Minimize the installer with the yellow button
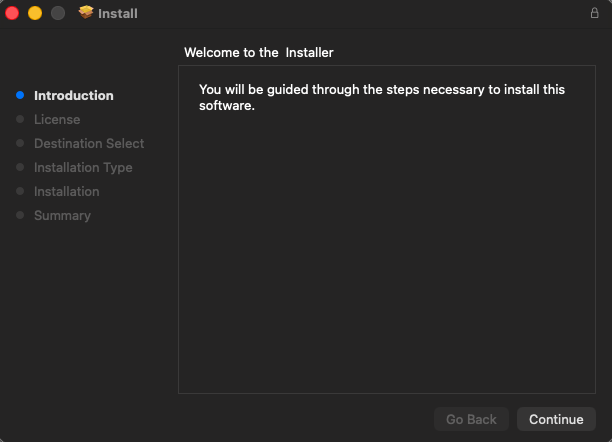The image size is (612, 442). pos(34,13)
